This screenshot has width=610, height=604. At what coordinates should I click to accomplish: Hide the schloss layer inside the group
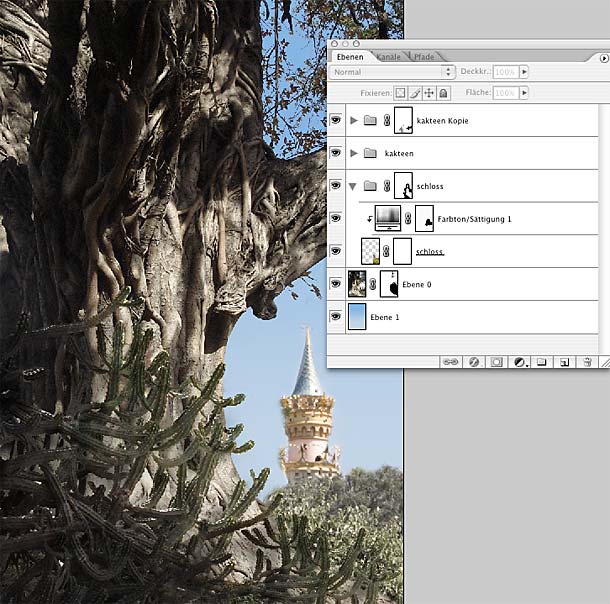pos(336,250)
